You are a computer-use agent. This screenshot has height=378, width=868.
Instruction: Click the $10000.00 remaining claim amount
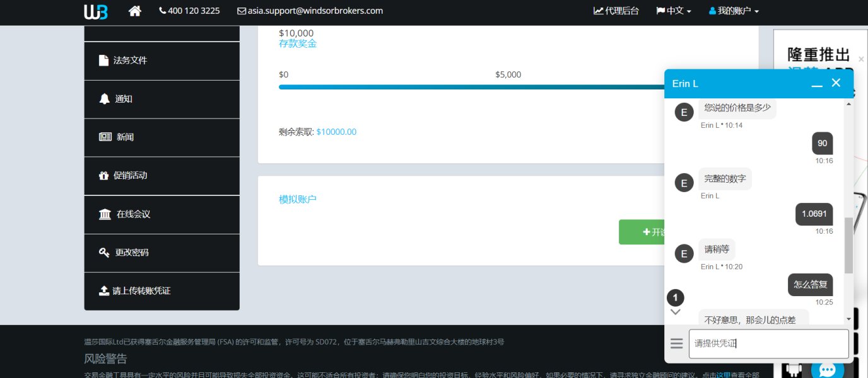tap(336, 132)
